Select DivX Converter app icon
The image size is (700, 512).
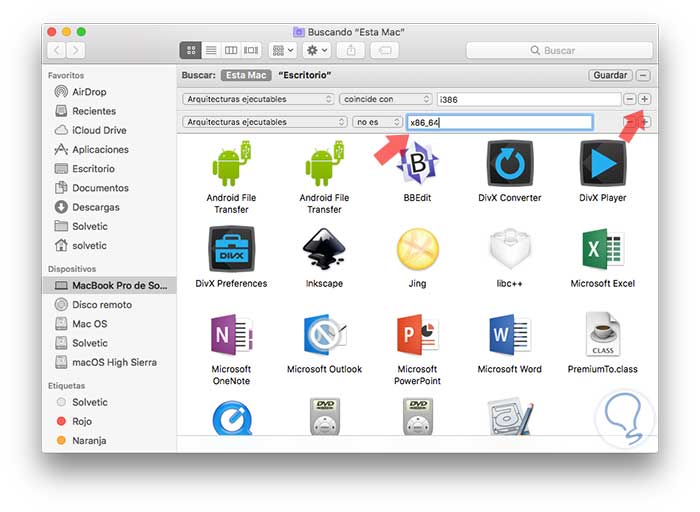[510, 163]
